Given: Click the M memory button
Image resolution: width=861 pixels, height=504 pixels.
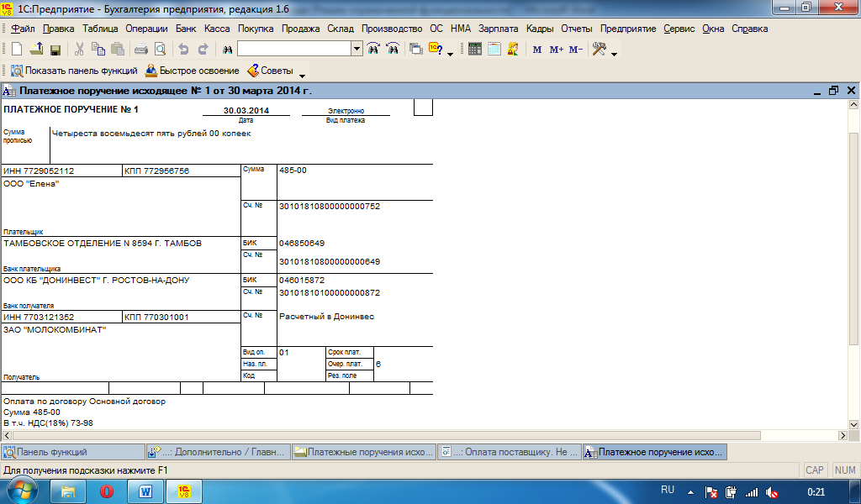Looking at the screenshot, I should click(537, 50).
